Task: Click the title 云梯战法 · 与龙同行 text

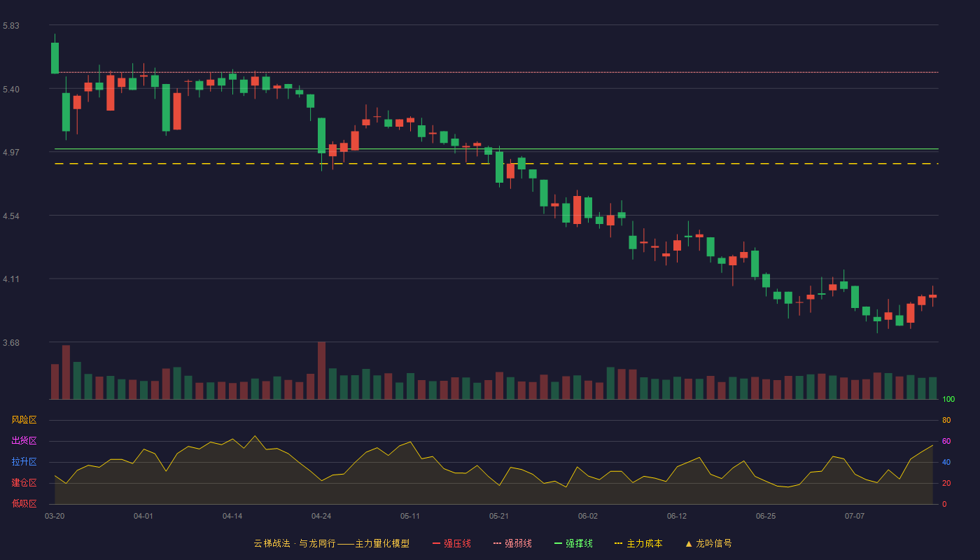Action: [x=294, y=543]
